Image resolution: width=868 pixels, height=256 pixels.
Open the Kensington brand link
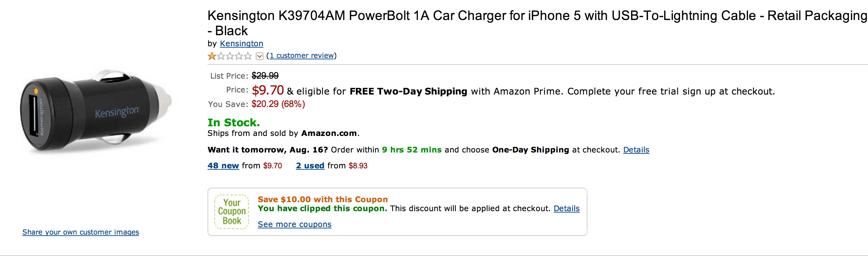(x=241, y=43)
